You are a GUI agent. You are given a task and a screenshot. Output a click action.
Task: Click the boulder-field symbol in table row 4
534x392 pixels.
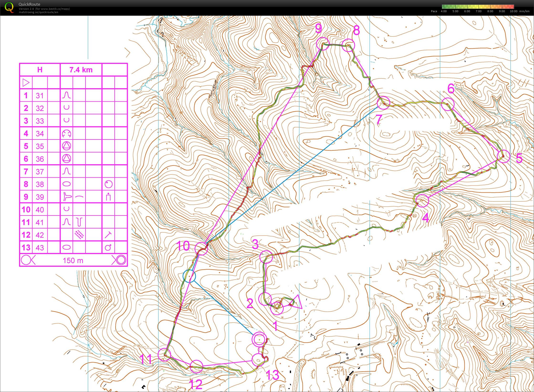[x=67, y=133]
